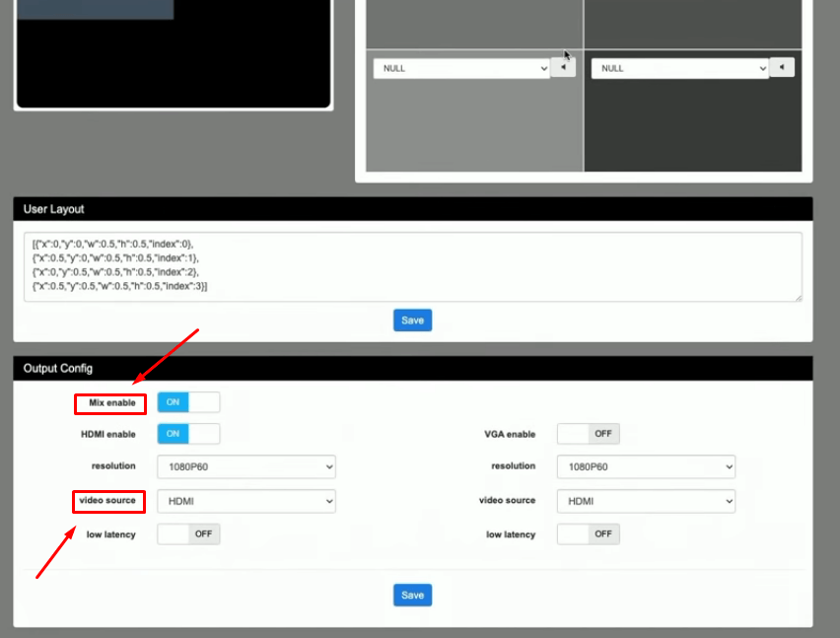
Task: Click the speaker icon in bottom-right layout cell
Action: [782, 68]
